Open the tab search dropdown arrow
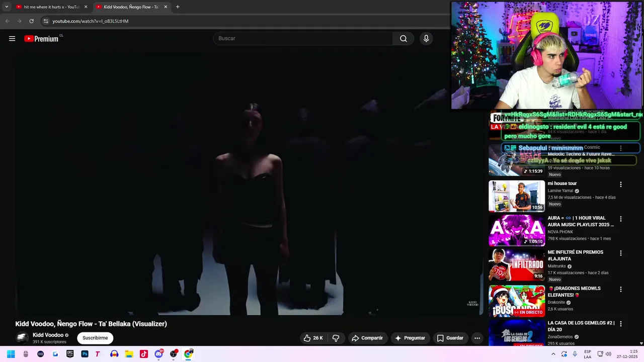The image size is (644, 362). [x=7, y=7]
